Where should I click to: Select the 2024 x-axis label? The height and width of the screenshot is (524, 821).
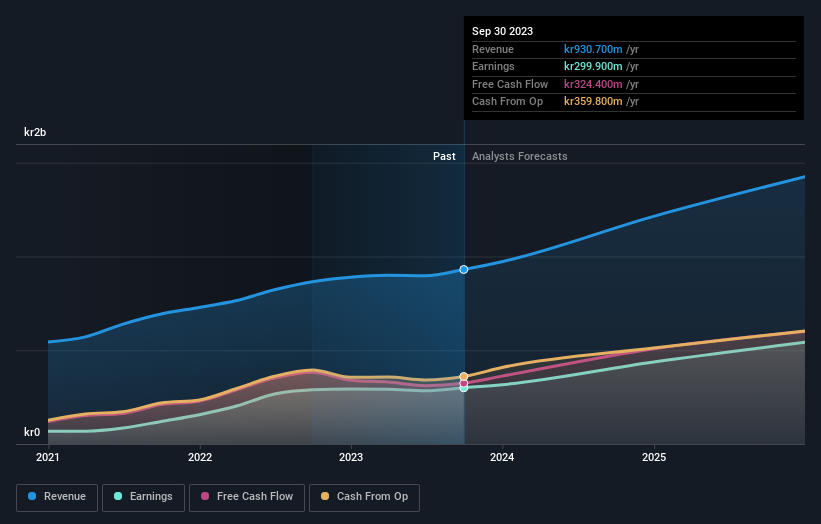[502, 458]
